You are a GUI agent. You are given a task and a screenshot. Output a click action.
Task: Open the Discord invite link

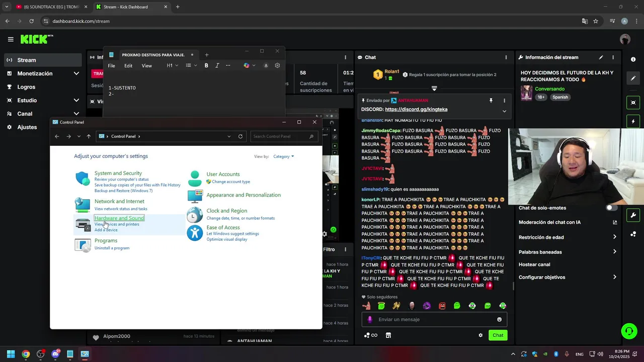pos(416,109)
